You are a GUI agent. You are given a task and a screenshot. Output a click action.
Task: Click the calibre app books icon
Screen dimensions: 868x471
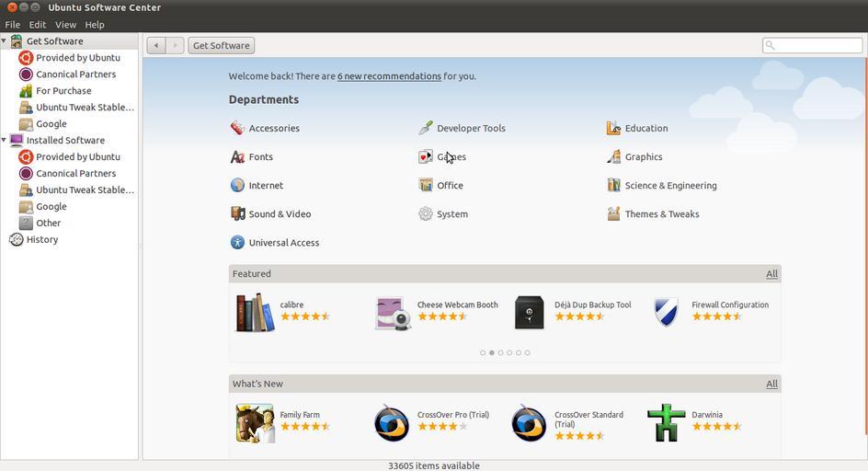[255, 313]
